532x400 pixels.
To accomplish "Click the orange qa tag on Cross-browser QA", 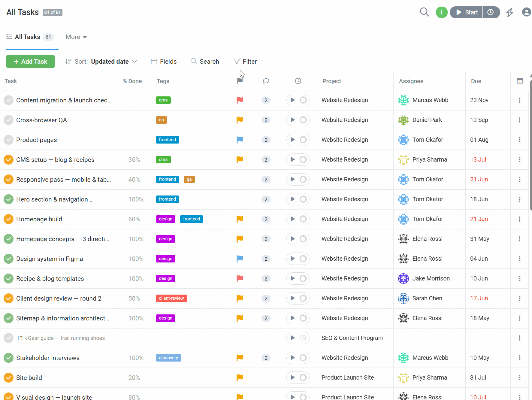I will click(162, 120).
